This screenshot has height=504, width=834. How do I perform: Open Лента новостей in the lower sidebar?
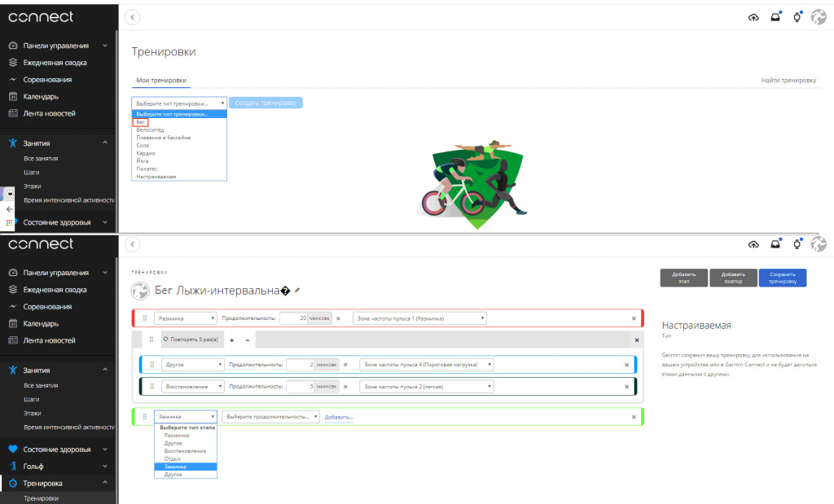49,340
